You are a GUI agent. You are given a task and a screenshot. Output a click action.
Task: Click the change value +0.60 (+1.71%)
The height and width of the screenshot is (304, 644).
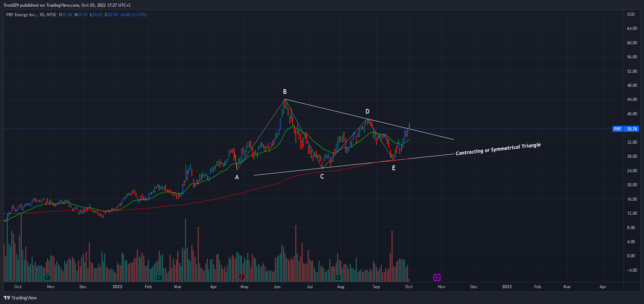click(x=133, y=15)
